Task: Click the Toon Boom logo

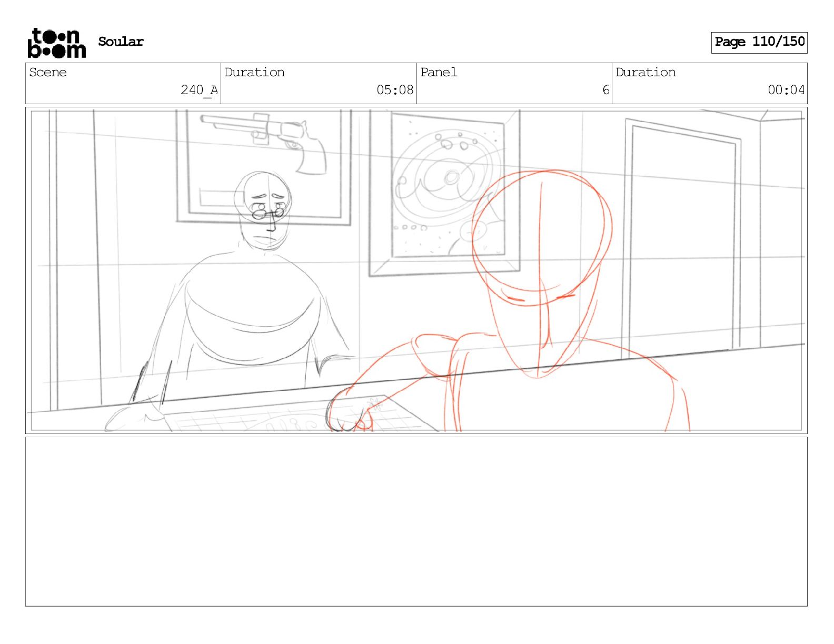Action: pos(56,43)
